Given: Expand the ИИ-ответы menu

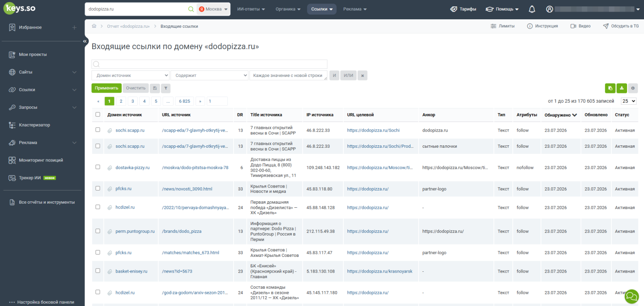Looking at the screenshot, I should pos(251,9).
